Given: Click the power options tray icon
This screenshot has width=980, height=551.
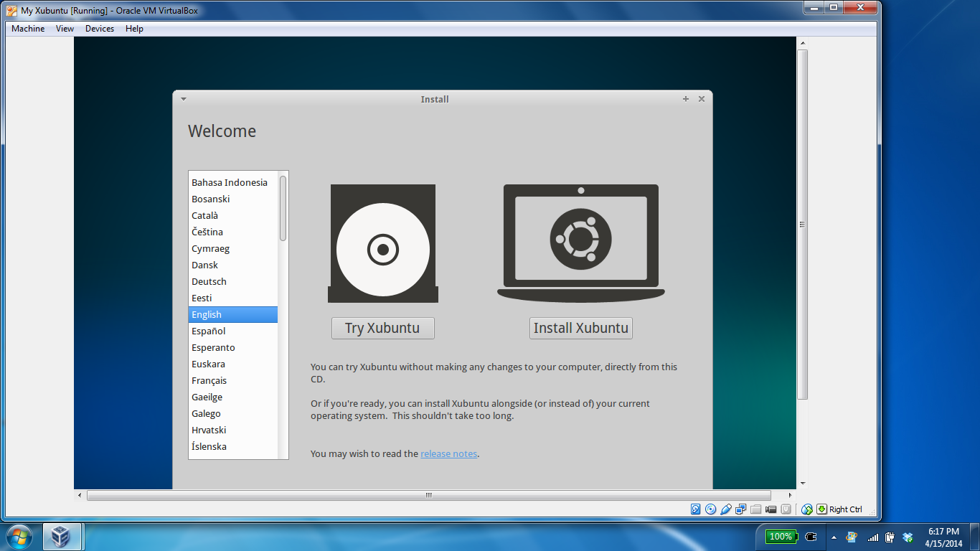Looking at the screenshot, I should [x=890, y=537].
